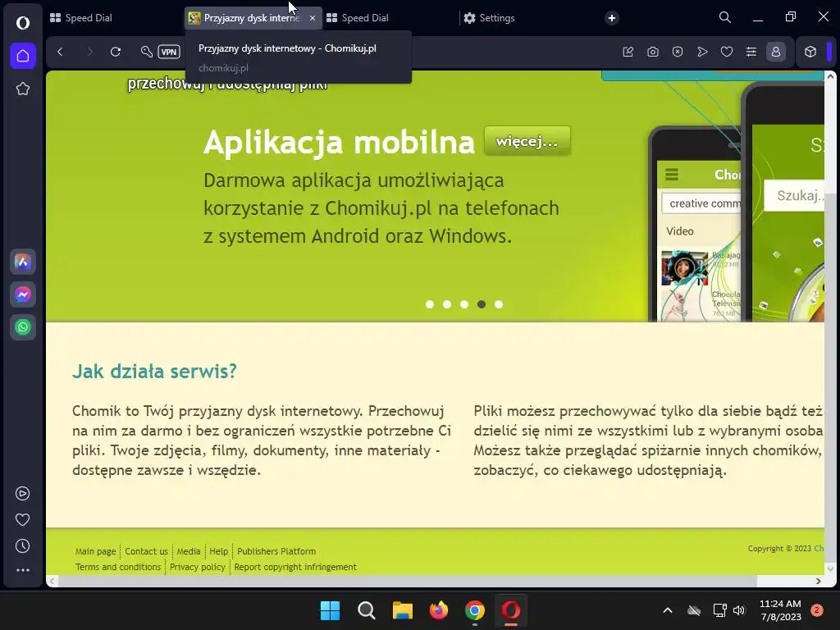Select the second carousel dot
The width and height of the screenshot is (840, 630).
447,304
